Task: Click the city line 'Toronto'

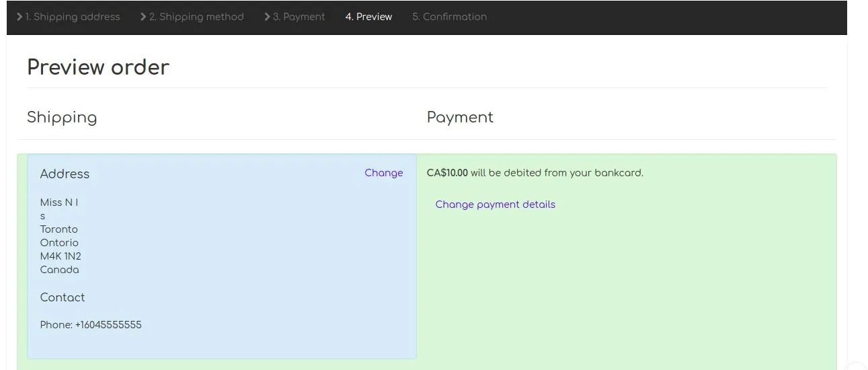Action: coord(59,229)
